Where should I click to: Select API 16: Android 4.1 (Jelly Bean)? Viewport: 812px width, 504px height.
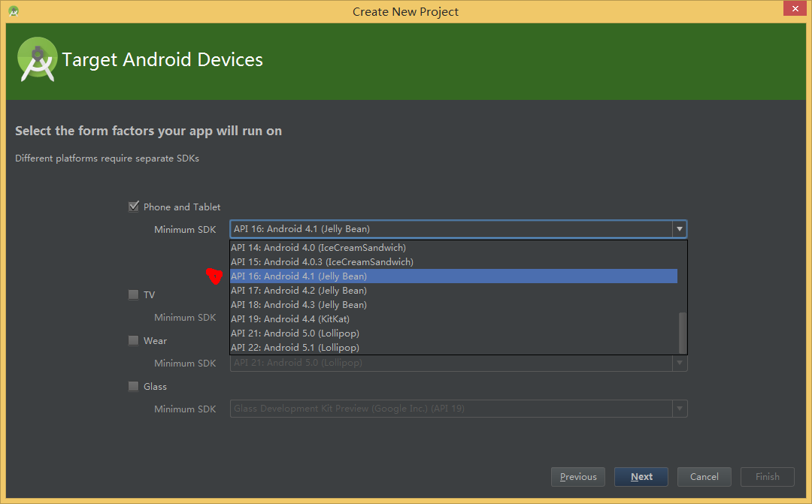coord(453,276)
